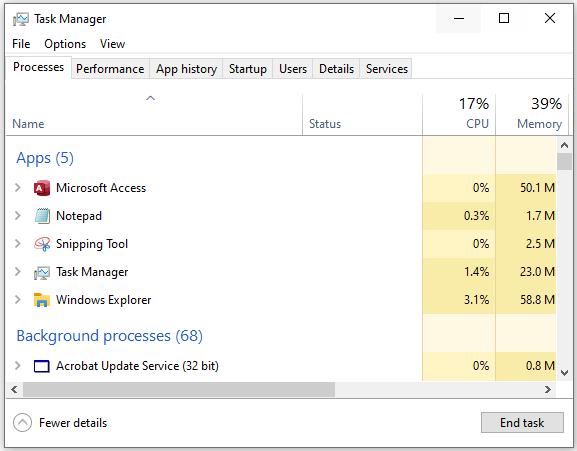This screenshot has width=577, height=451.
Task: Switch to the Performance tab
Action: tap(110, 69)
